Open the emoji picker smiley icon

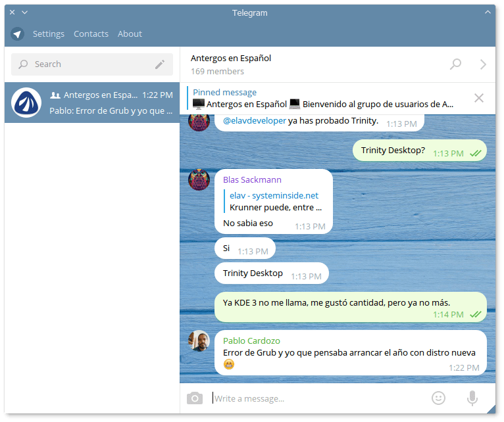(438, 398)
